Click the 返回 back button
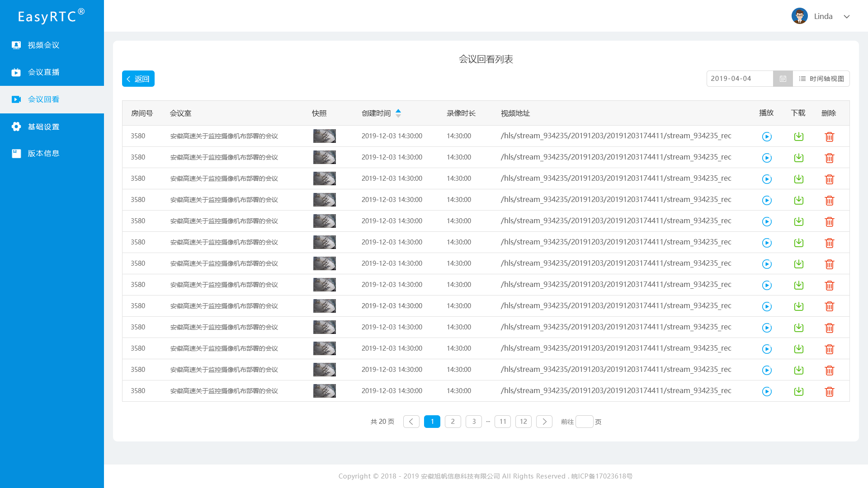Image resolution: width=868 pixels, height=488 pixels. [138, 79]
